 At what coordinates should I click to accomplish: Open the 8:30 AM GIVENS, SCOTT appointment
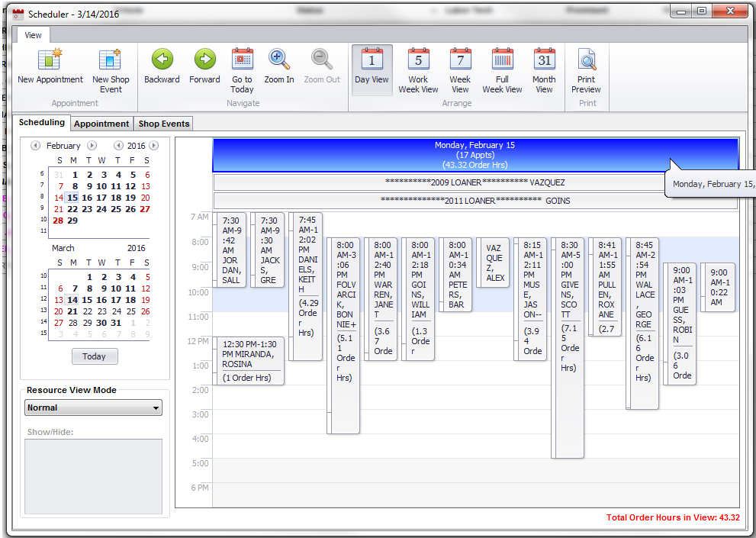[568, 348]
